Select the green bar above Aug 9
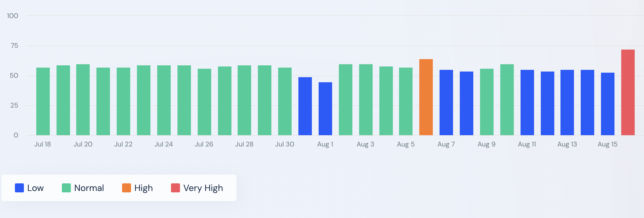 tap(487, 102)
